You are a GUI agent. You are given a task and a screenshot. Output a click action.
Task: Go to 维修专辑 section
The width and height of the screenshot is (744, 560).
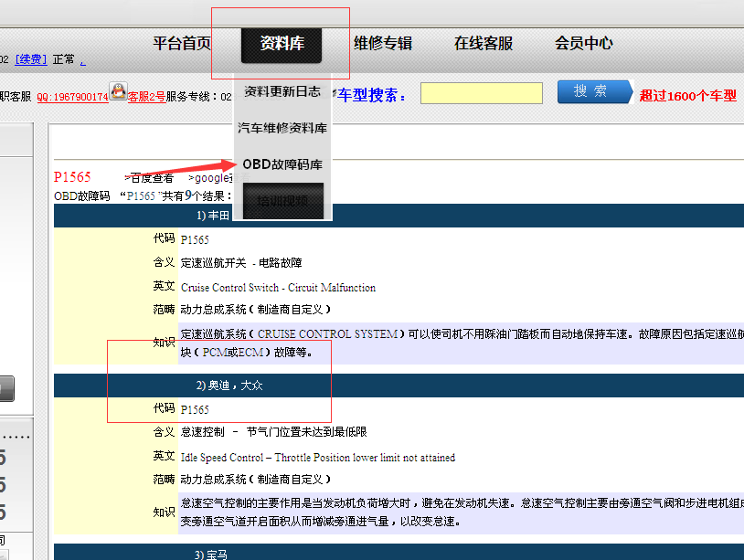point(382,44)
